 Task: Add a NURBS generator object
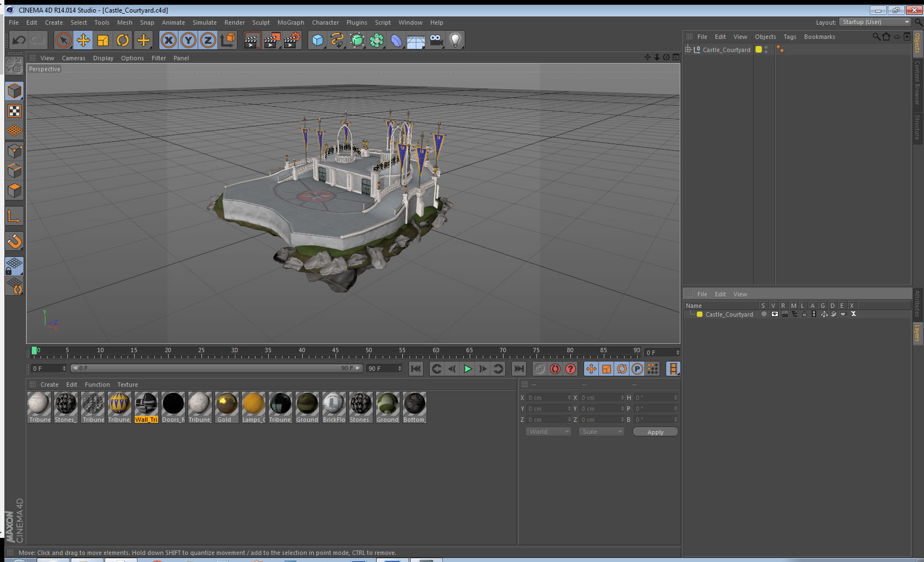(x=357, y=40)
